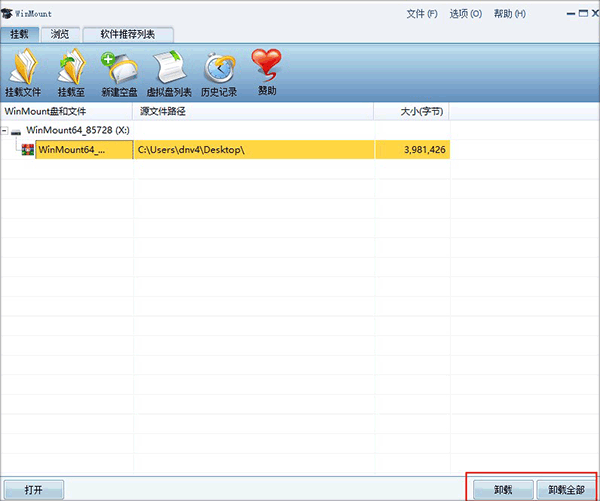
Task: Click the 卸载全部 unmount all button
Action: pyautogui.click(x=566, y=490)
